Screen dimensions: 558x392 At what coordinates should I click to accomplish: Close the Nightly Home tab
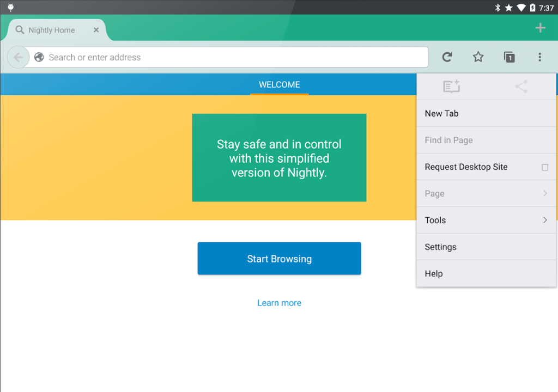pos(96,30)
